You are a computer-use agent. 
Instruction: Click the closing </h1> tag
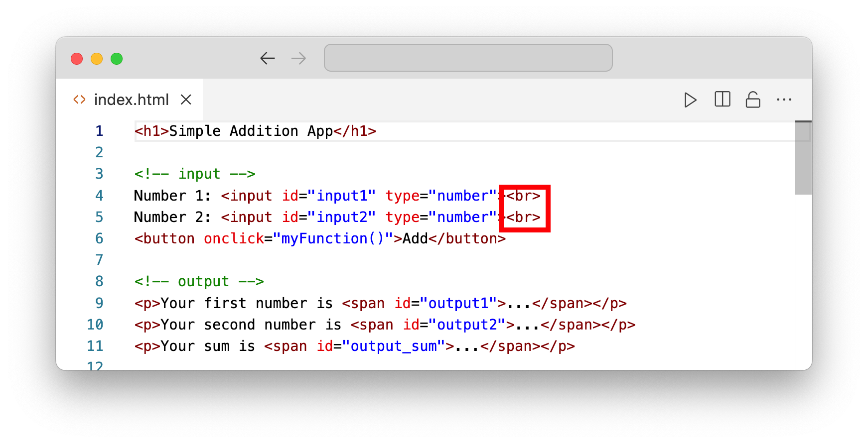(355, 131)
